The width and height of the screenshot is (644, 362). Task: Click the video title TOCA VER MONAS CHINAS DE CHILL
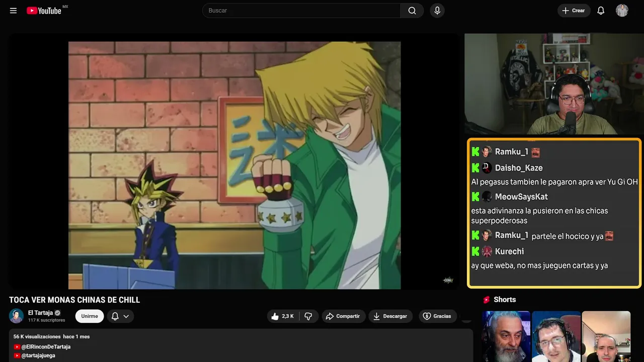pos(74,300)
